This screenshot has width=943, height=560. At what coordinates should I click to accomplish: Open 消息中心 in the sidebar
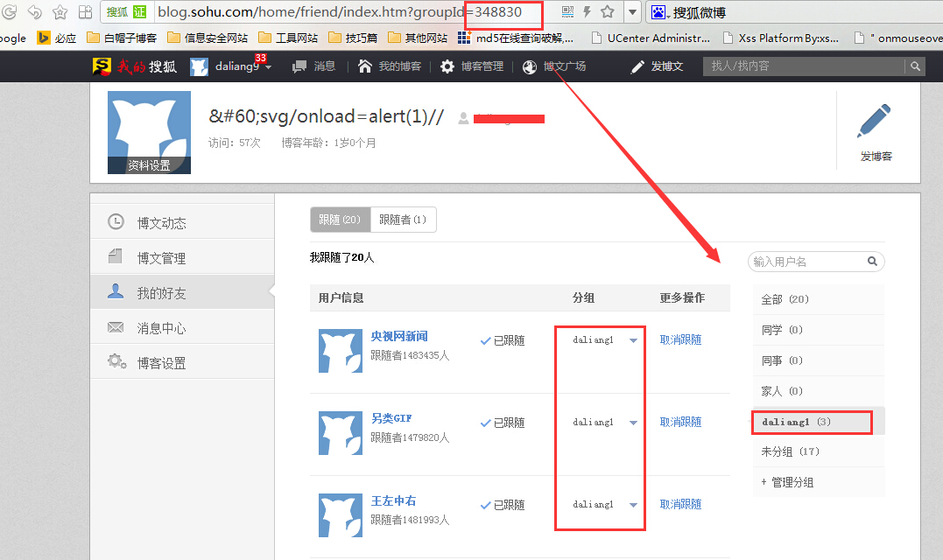182,327
